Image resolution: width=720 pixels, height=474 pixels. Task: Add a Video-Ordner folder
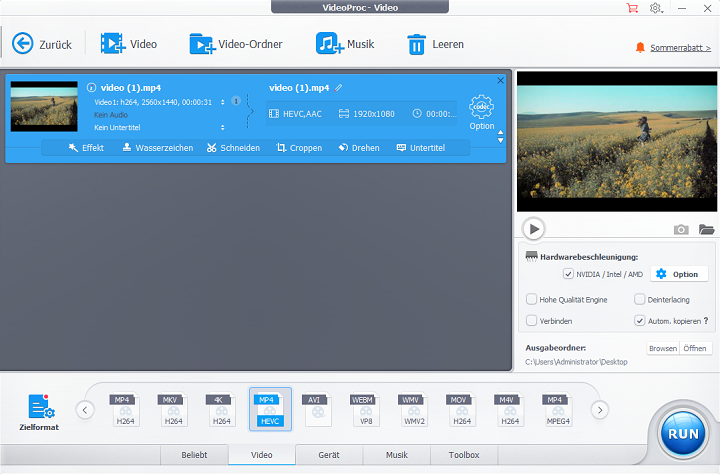pos(202,44)
